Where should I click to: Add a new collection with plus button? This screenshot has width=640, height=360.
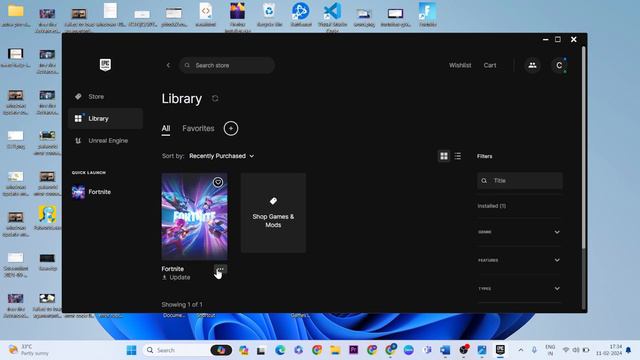pyautogui.click(x=231, y=129)
